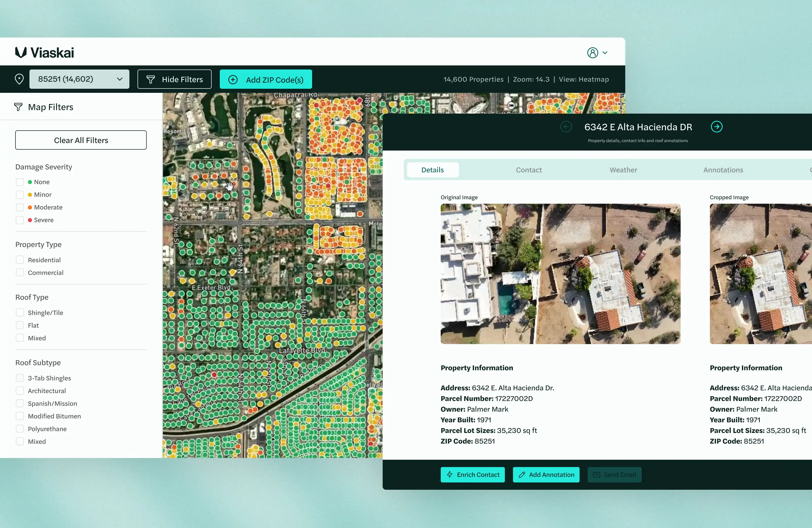Click Owner: Palmer Mark under Original Image
Screen dimensions: 812x528
tap(474, 409)
